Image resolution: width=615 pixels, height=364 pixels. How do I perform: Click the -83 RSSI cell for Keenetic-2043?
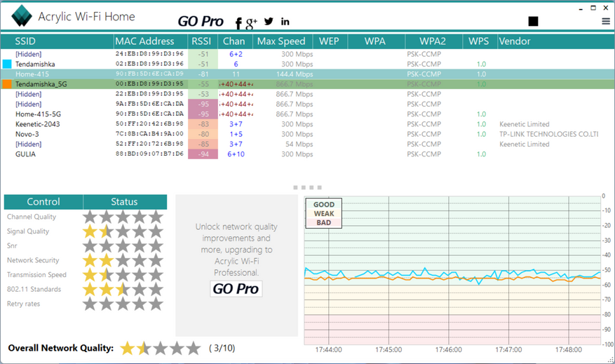click(203, 124)
